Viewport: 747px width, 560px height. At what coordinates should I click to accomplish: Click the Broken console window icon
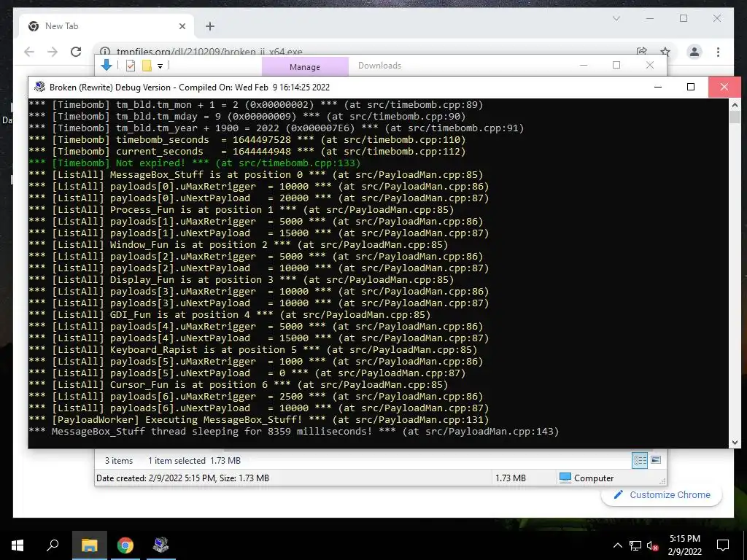(x=39, y=87)
